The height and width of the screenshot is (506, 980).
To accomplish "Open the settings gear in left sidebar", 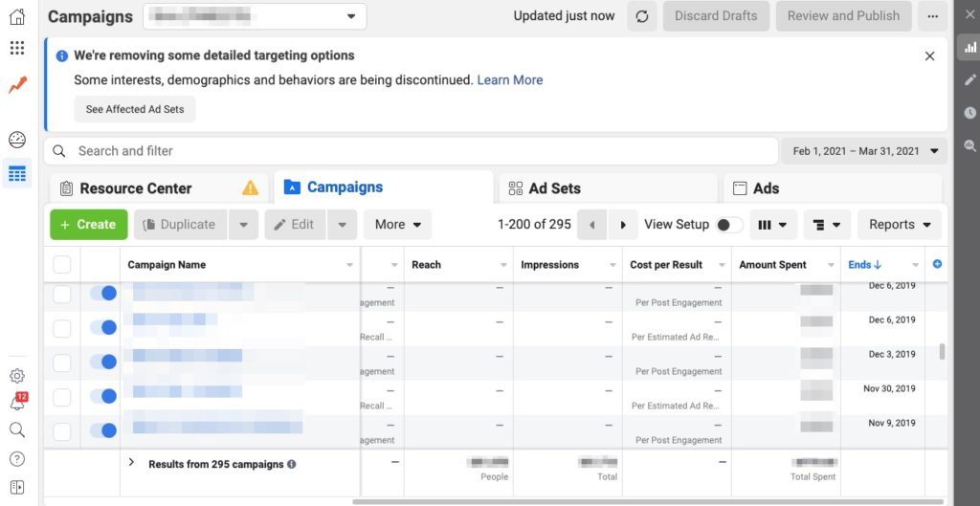I will 16,376.
